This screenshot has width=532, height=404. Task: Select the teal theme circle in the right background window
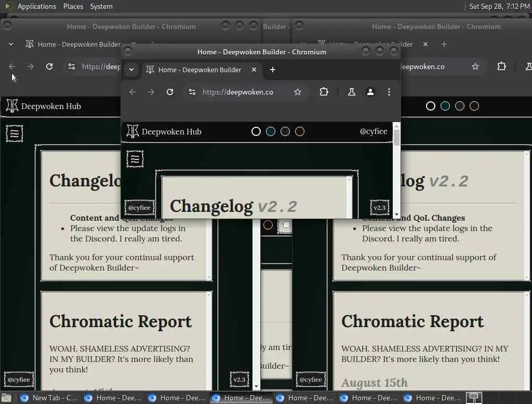coord(445,106)
